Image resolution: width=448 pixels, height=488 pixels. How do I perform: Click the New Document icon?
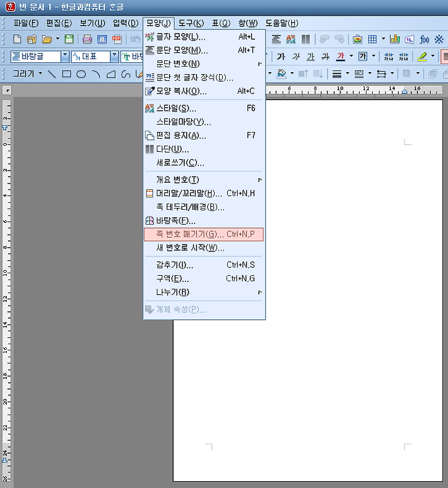[17, 39]
